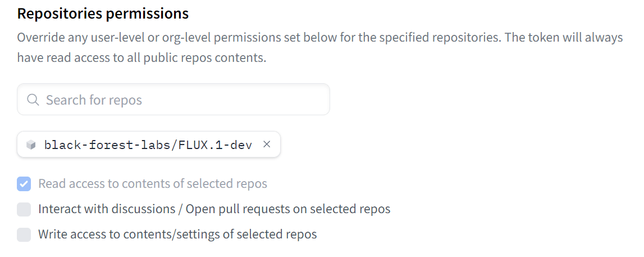Focus the Search for repos field
Screen dimensions: 644x257
[x=173, y=100]
